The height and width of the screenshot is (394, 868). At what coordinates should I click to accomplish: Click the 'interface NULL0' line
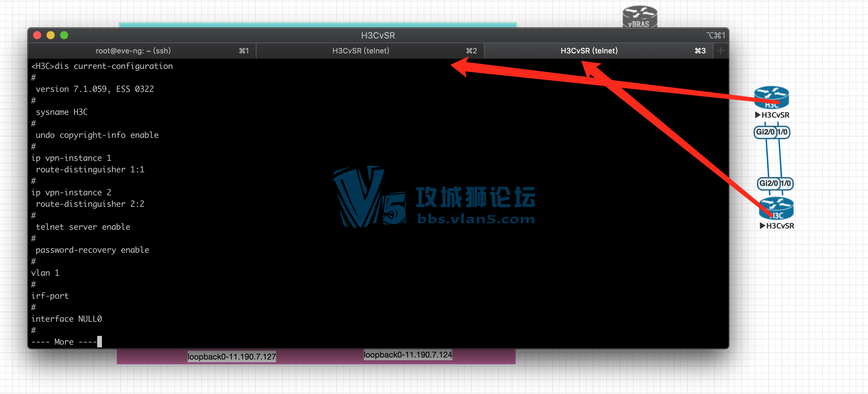[66, 319]
